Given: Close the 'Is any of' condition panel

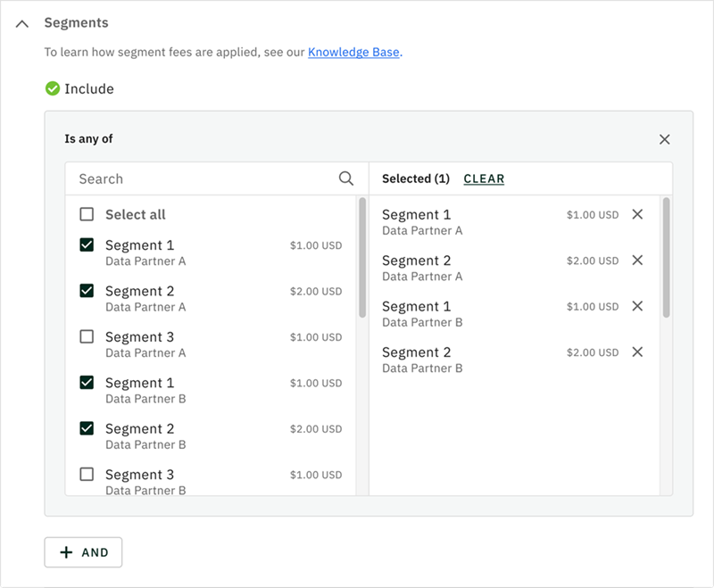Looking at the screenshot, I should tap(664, 139).
